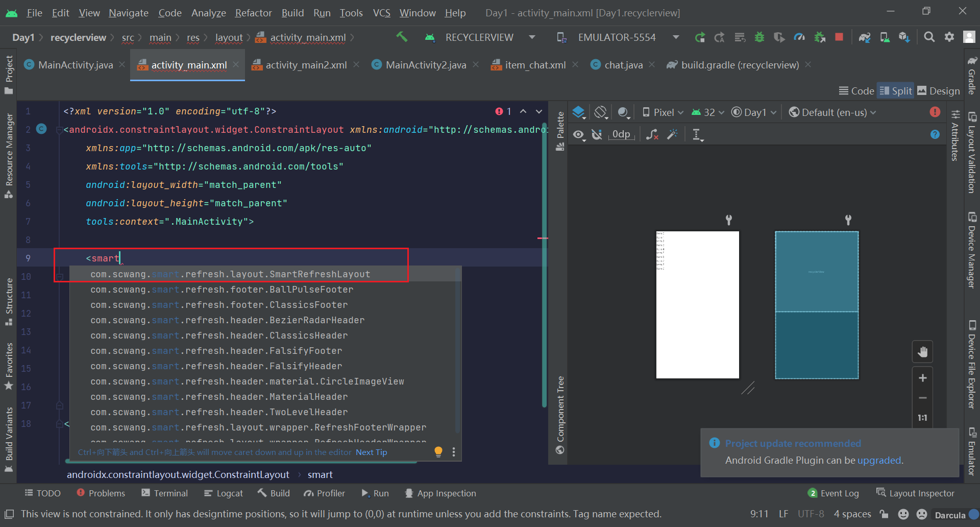Open the Refactor menu
980x527 pixels.
(x=253, y=13)
